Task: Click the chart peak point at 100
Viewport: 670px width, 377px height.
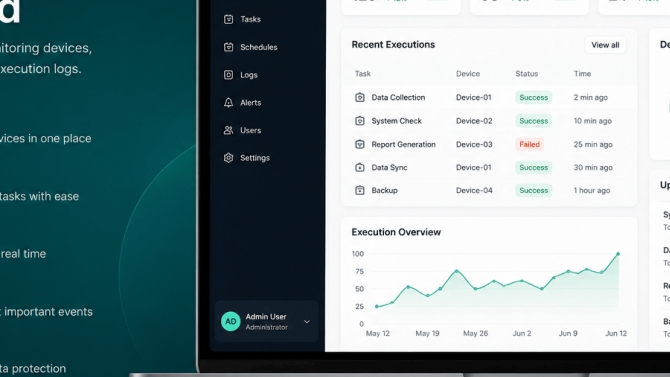Action: tap(618, 254)
